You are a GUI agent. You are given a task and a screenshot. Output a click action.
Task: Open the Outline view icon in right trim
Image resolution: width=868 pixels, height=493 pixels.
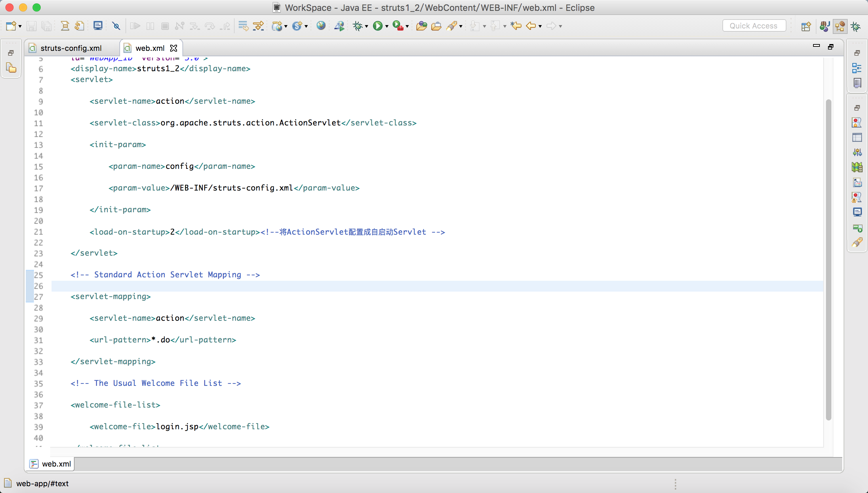pyautogui.click(x=857, y=68)
